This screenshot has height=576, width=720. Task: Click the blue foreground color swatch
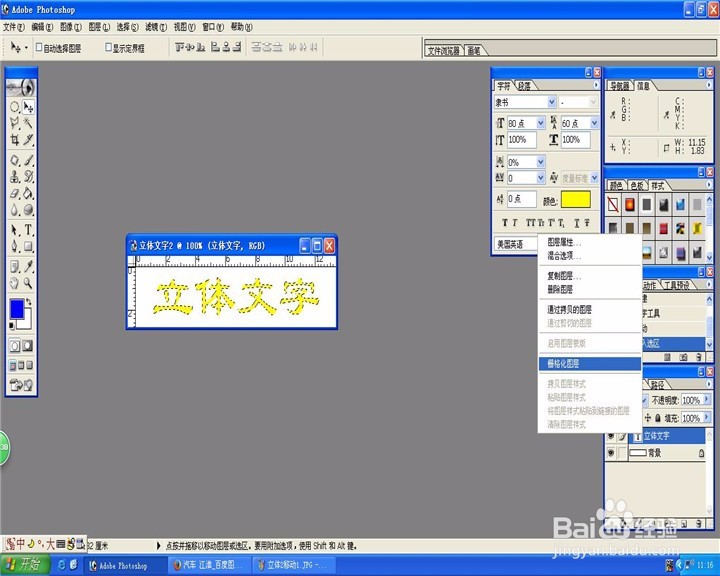coord(17,309)
